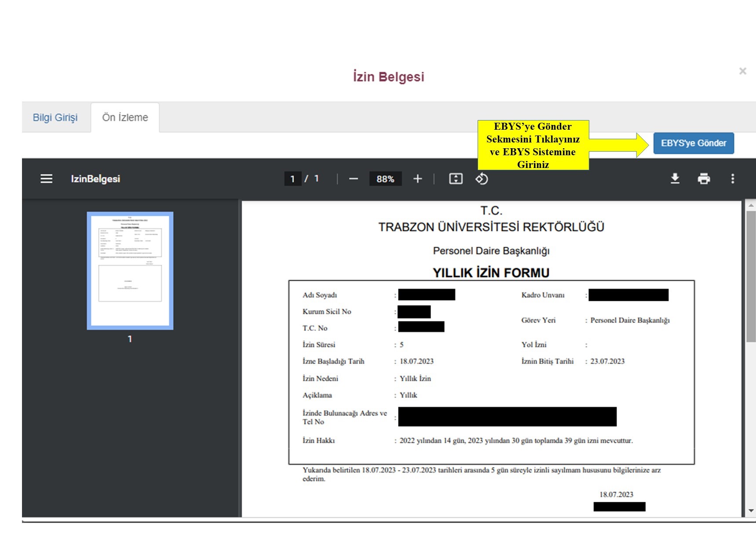Screen dimensions: 756x559
Task: Click the EBYS'ye Gönder button
Action: click(x=694, y=143)
